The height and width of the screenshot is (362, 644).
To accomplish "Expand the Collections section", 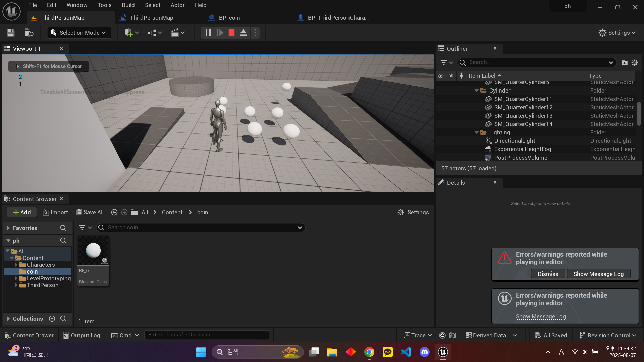I will pyautogui.click(x=8, y=319).
